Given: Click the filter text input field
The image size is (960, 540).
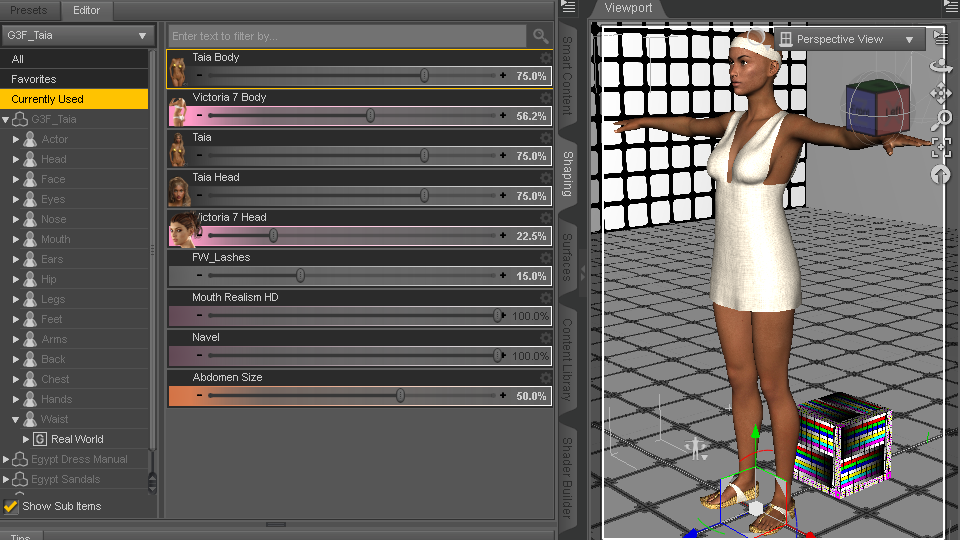Looking at the screenshot, I should (347, 36).
